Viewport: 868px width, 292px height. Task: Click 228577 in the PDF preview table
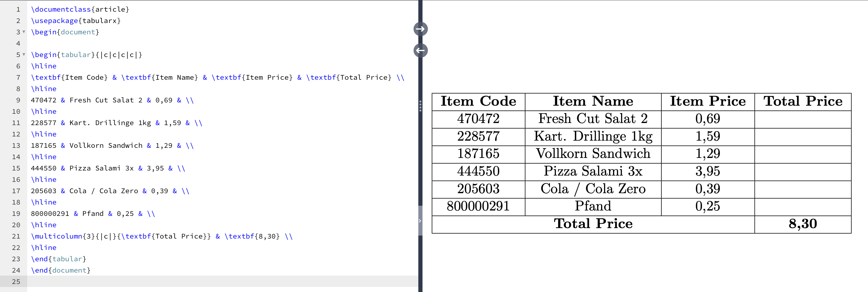click(x=478, y=136)
